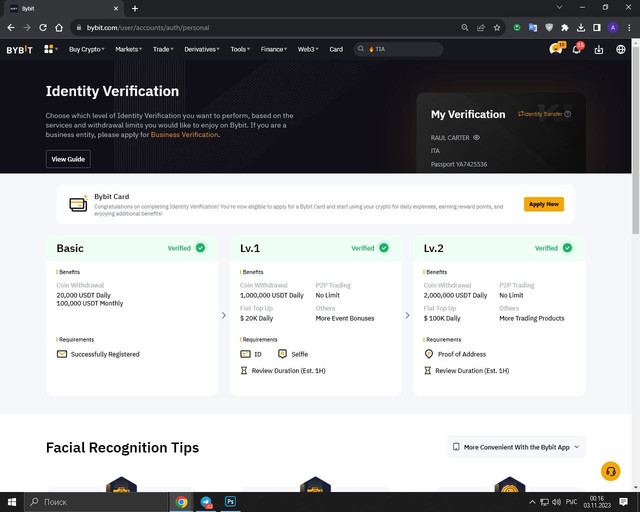Screen dimensions: 640x512
Task: Click the taskbar volume icon
Action: (x=556, y=502)
